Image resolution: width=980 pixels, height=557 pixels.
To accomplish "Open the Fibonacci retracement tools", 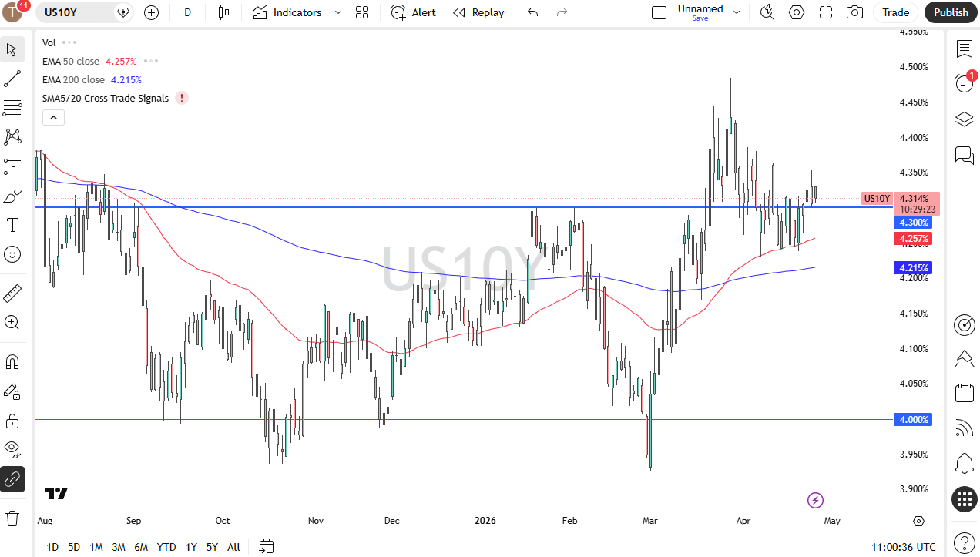I will point(12,107).
